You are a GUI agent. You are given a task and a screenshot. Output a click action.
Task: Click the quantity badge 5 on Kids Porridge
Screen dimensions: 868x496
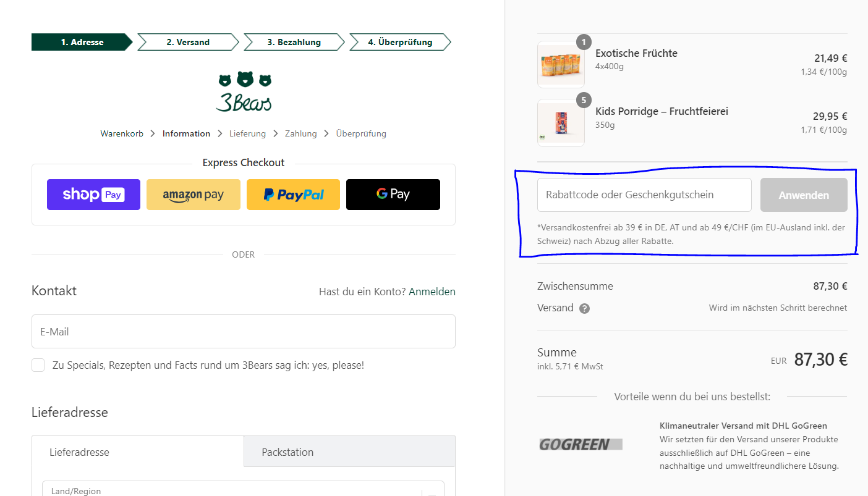(x=584, y=99)
